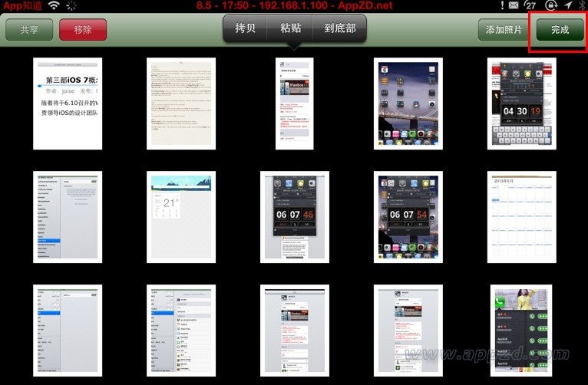588x385 pixels.
Task: Choose 粘贴 in the popup menu
Action: point(290,28)
